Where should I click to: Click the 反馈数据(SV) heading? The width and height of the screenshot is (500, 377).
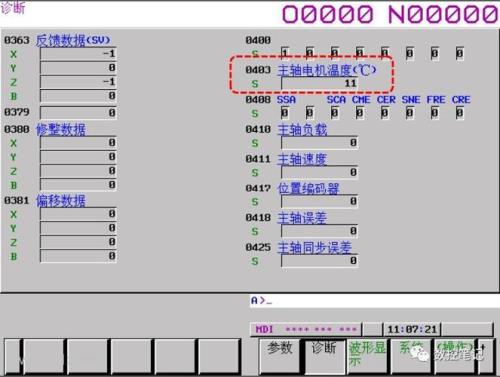point(73,41)
